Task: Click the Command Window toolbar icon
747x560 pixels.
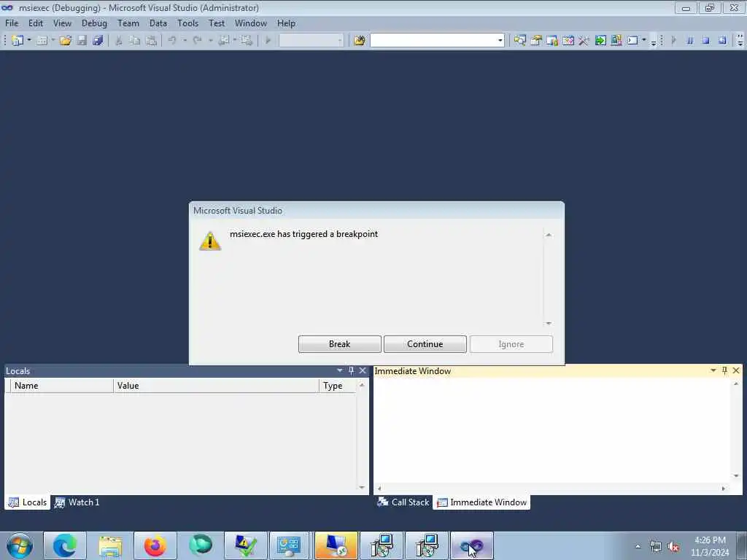Action: [x=632, y=41]
